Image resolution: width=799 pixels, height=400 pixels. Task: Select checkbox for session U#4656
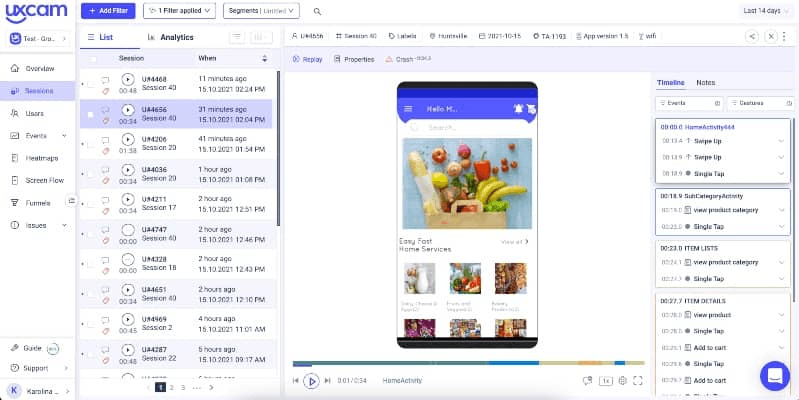click(x=91, y=115)
